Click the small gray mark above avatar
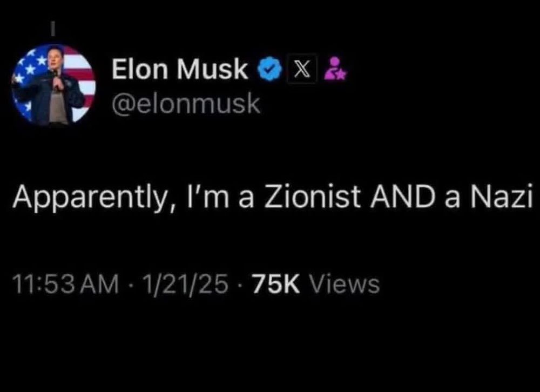The width and height of the screenshot is (540, 392). click(53, 28)
